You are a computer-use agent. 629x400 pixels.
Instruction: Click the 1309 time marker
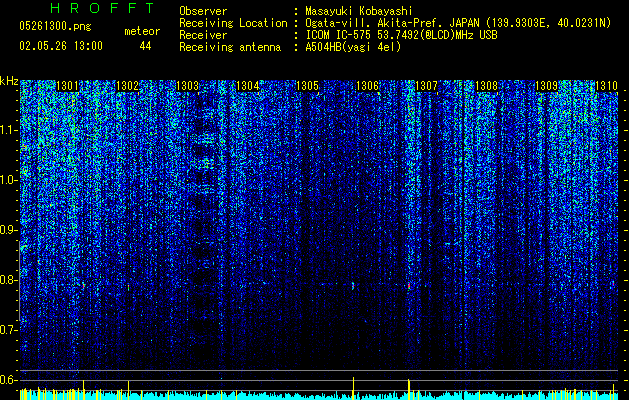(x=546, y=86)
